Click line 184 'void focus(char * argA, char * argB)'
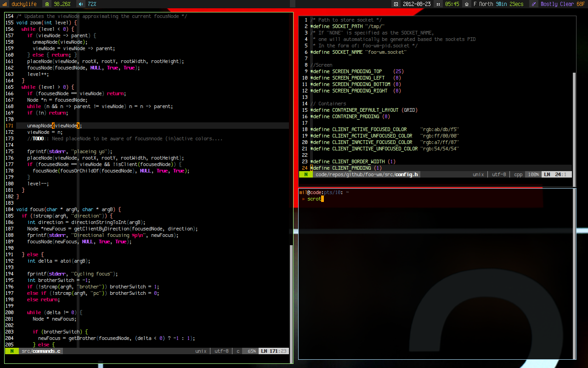Image resolution: width=588 pixels, height=368 pixels. coord(68,209)
